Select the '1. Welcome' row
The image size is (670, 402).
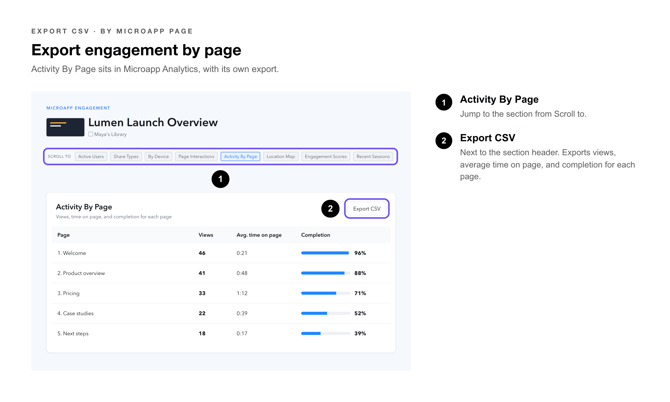coord(221,253)
